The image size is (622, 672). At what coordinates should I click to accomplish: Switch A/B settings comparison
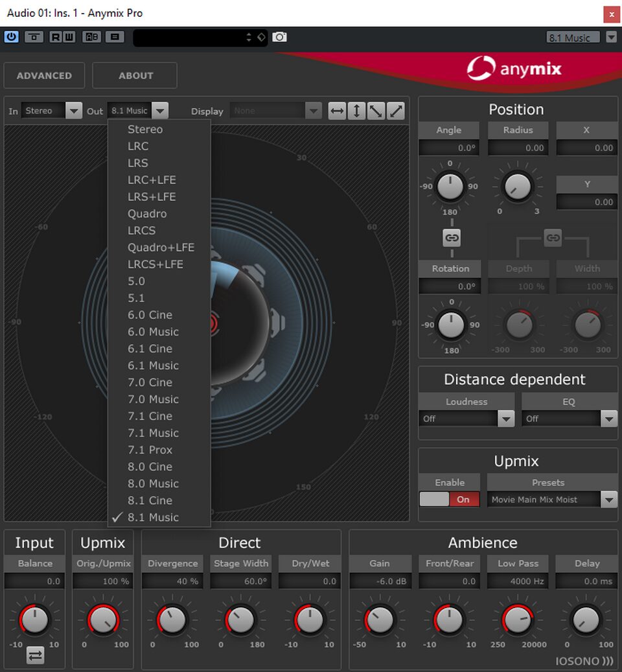91,37
